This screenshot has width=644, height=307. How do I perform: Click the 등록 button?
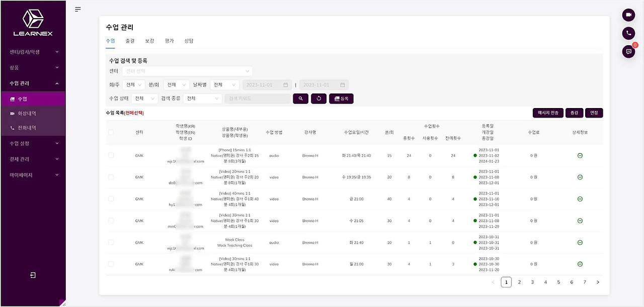(x=341, y=98)
